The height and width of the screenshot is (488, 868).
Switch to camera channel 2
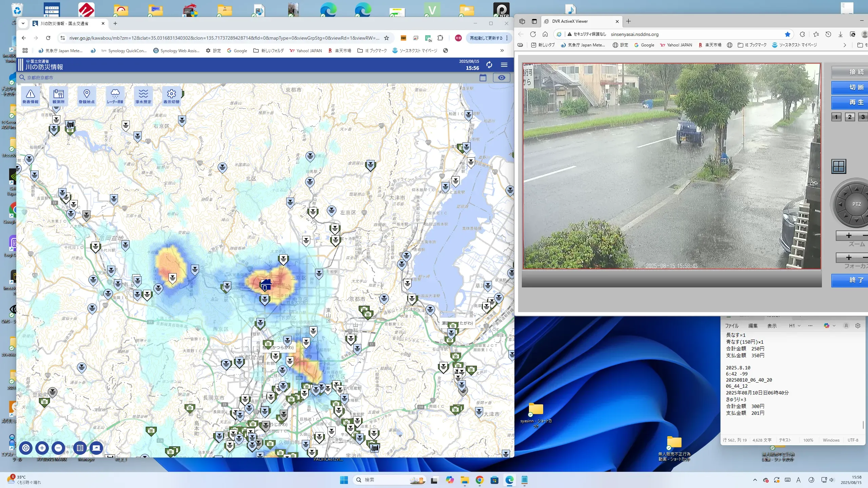click(x=849, y=117)
